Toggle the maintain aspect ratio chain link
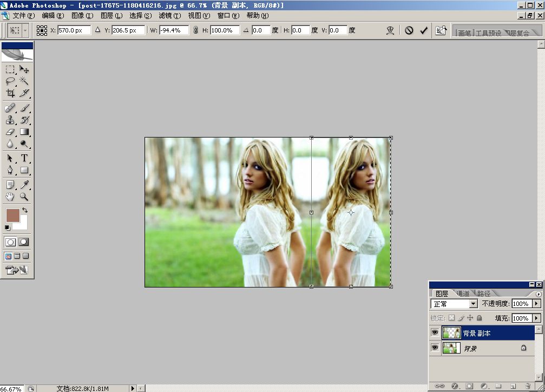This screenshot has width=545, height=392. 195,30
